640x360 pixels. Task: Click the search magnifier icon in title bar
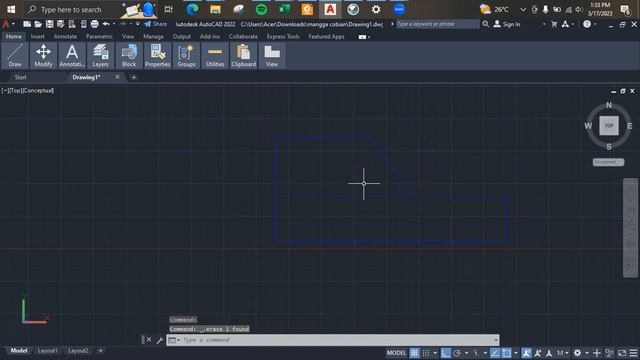click(x=485, y=24)
